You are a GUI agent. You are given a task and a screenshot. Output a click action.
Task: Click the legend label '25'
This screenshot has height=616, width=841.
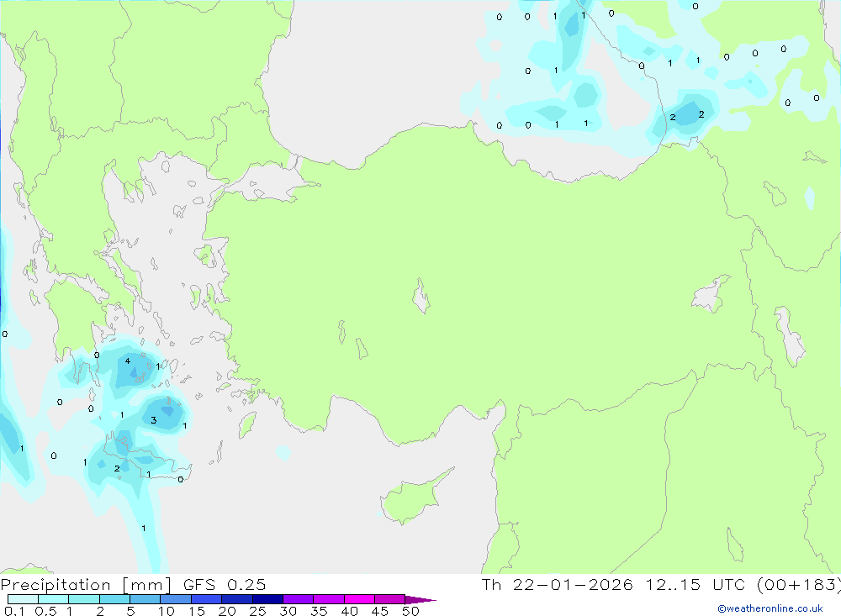point(258,611)
